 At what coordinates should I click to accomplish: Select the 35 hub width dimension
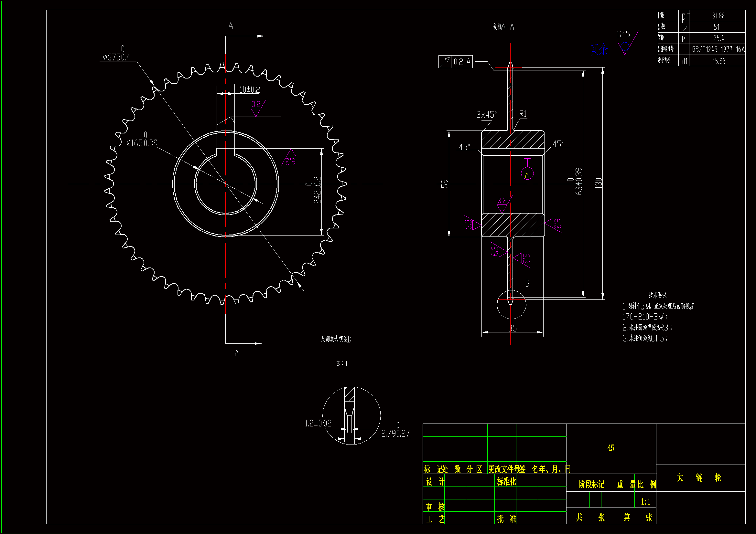click(x=512, y=328)
